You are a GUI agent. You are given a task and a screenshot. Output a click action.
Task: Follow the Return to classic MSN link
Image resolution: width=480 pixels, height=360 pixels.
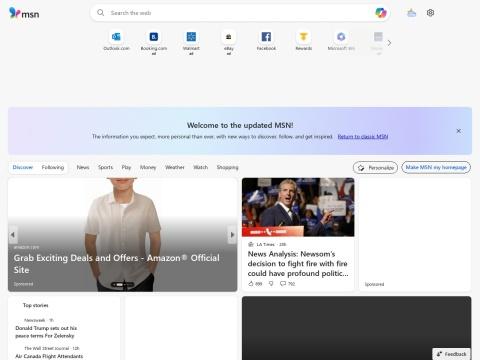pos(363,136)
